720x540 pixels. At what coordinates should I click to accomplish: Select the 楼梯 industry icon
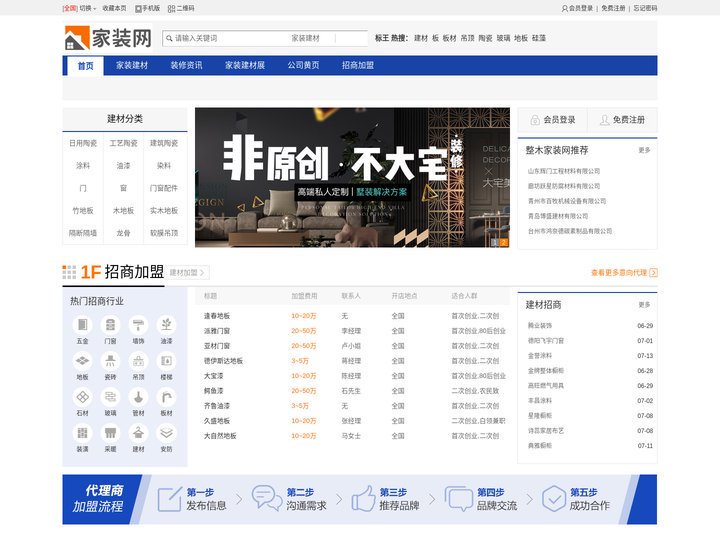pyautogui.click(x=166, y=361)
